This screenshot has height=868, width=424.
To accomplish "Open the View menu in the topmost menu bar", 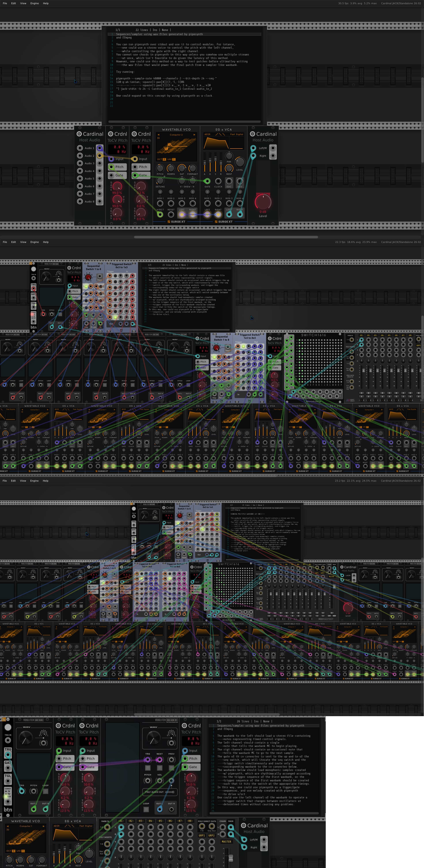I will coord(23,3).
